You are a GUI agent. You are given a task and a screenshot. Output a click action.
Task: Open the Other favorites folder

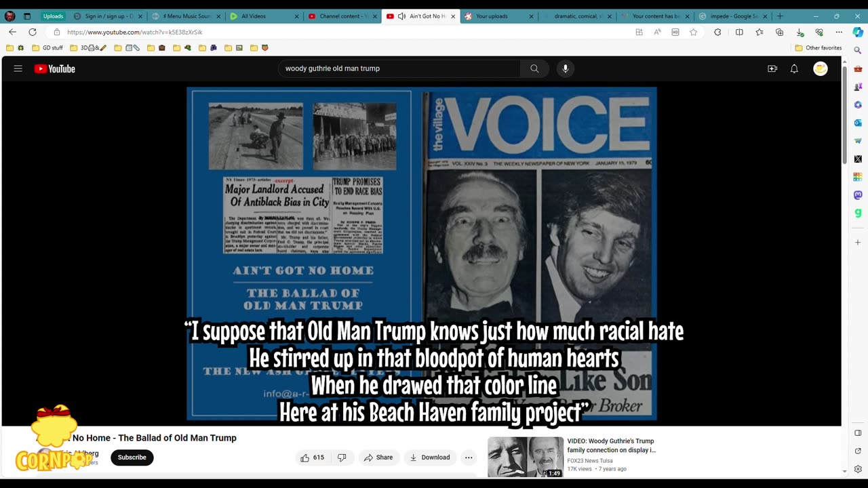click(818, 48)
